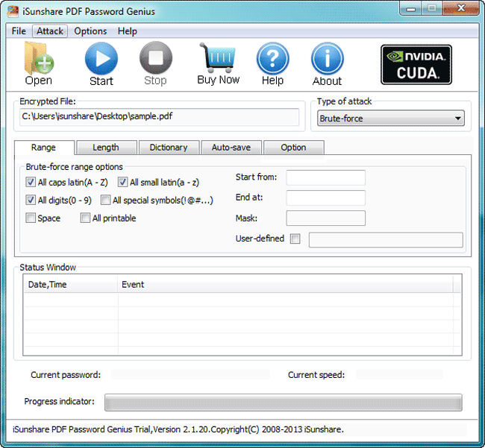485x448 pixels.
Task: Click the End at input field
Action: [x=326, y=198]
